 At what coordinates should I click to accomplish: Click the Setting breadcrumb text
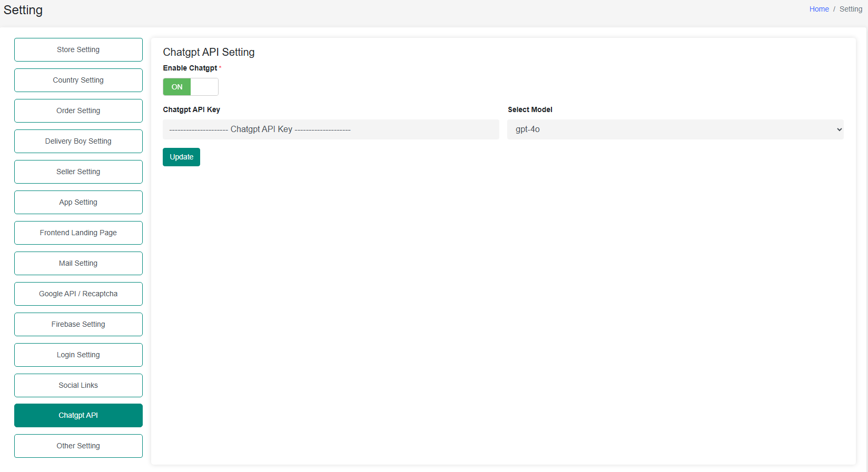click(851, 9)
